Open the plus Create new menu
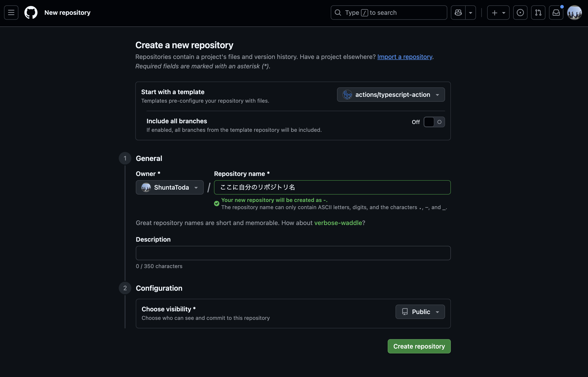Image resolution: width=588 pixels, height=377 pixels. click(x=498, y=13)
